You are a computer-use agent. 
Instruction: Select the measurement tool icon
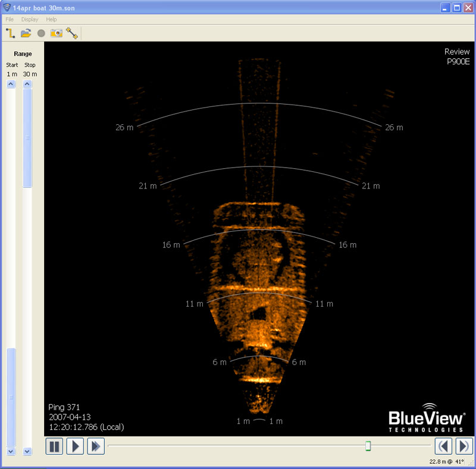coord(72,33)
